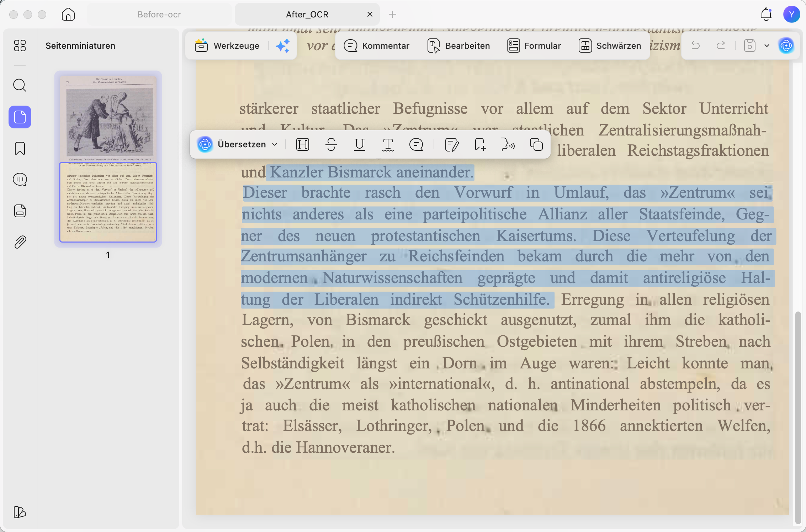
Task: Add bookmark from selection icon
Action: pos(480,144)
